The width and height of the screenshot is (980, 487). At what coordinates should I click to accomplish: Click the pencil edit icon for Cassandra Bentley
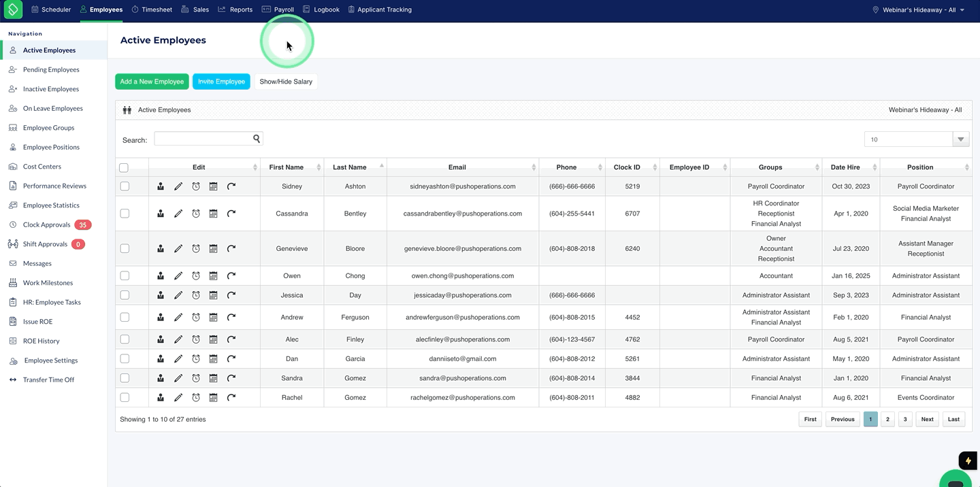pyautogui.click(x=178, y=214)
